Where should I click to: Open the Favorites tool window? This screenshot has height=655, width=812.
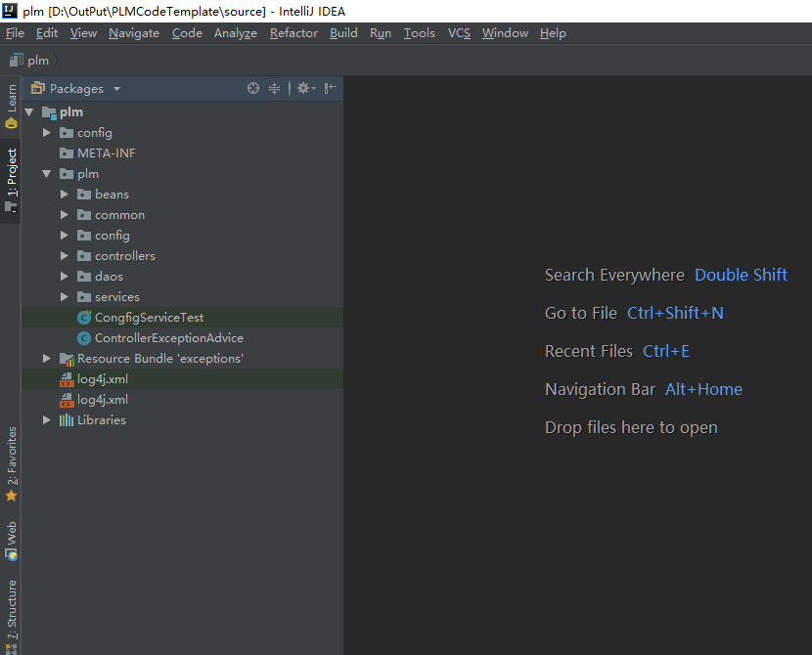coord(11,463)
